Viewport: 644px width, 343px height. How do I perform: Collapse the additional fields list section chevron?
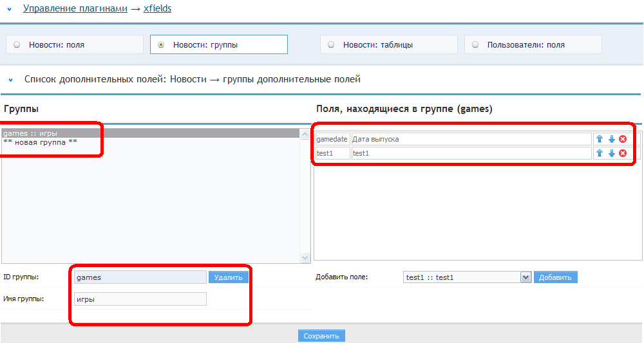[10, 80]
